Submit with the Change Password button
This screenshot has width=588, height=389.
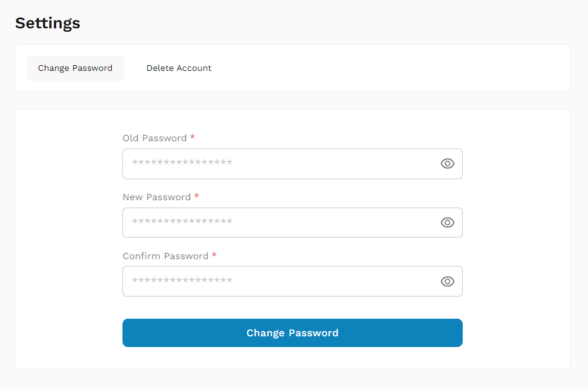pos(292,333)
